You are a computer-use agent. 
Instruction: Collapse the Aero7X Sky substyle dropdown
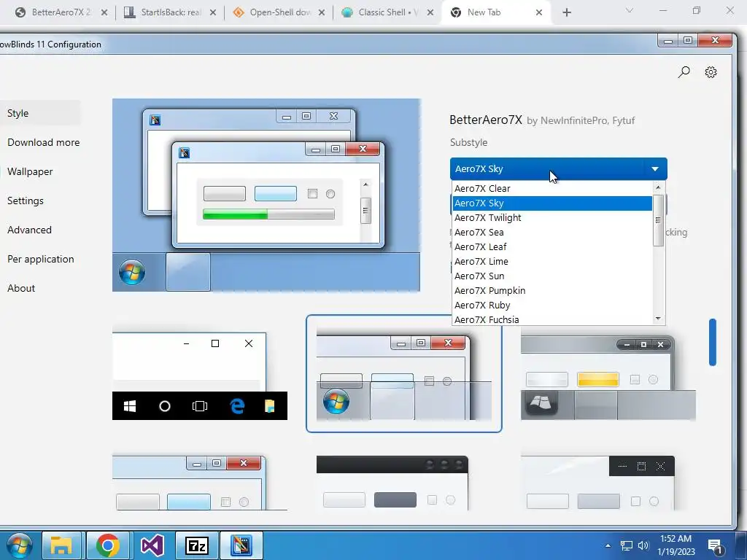click(x=558, y=169)
